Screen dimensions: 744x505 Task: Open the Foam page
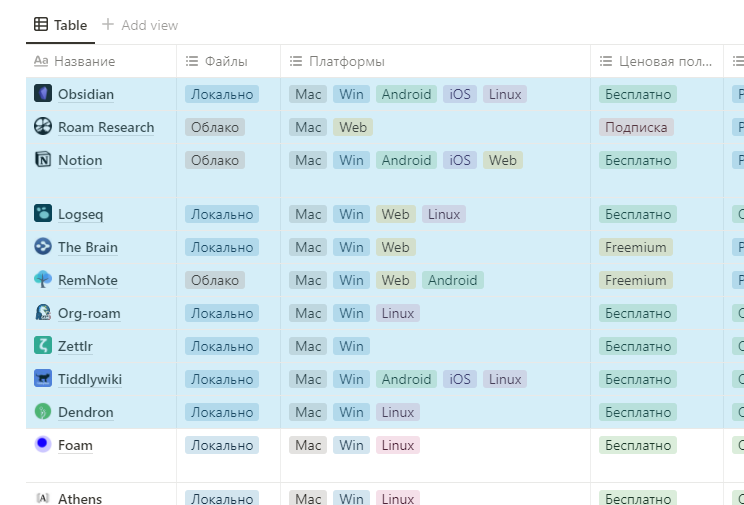(x=75, y=445)
